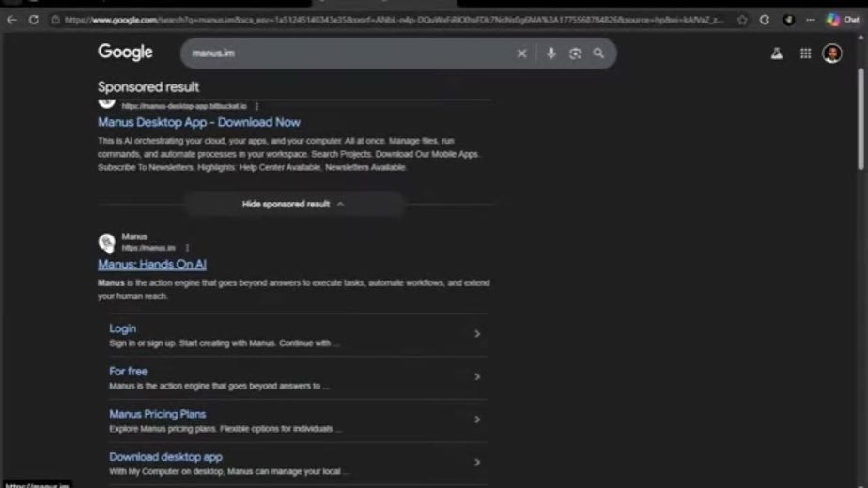Click the page vertical scrollbar thumb
868x488 pixels.
[860, 119]
